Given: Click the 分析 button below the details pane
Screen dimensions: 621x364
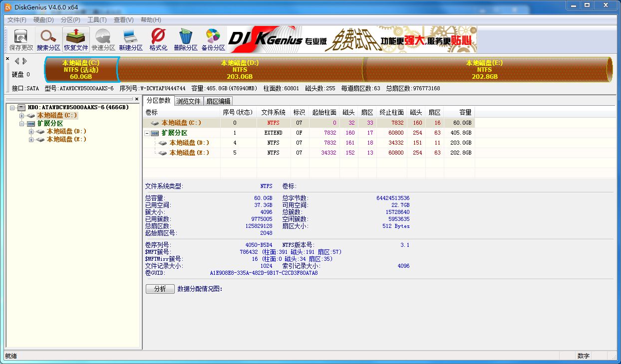Looking at the screenshot, I should click(160, 289).
